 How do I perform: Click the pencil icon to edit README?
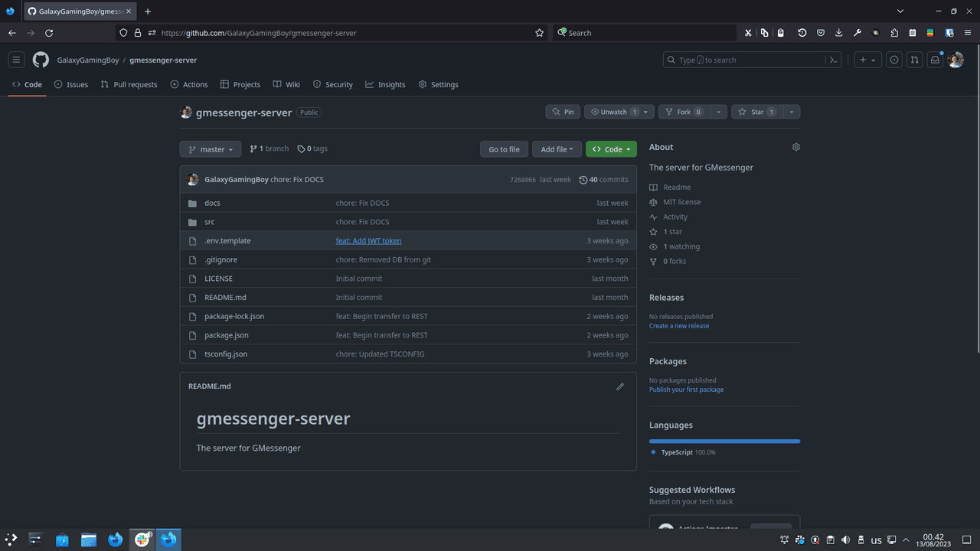(620, 386)
